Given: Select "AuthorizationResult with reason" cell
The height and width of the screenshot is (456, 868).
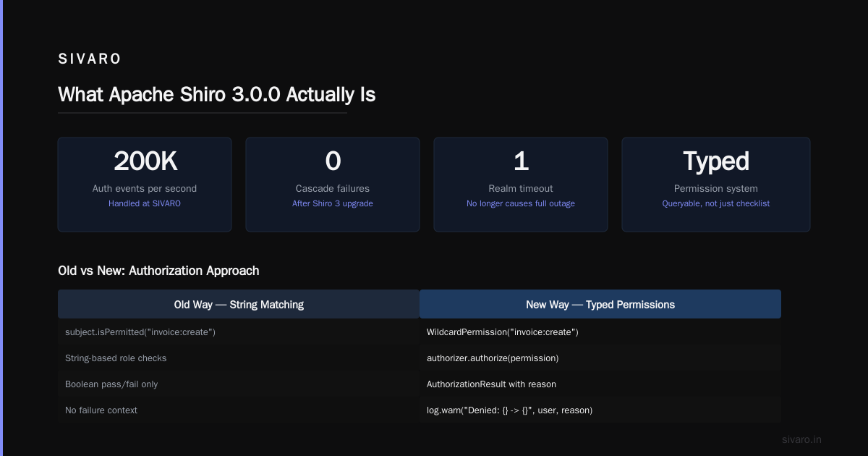Looking at the screenshot, I should point(600,384).
